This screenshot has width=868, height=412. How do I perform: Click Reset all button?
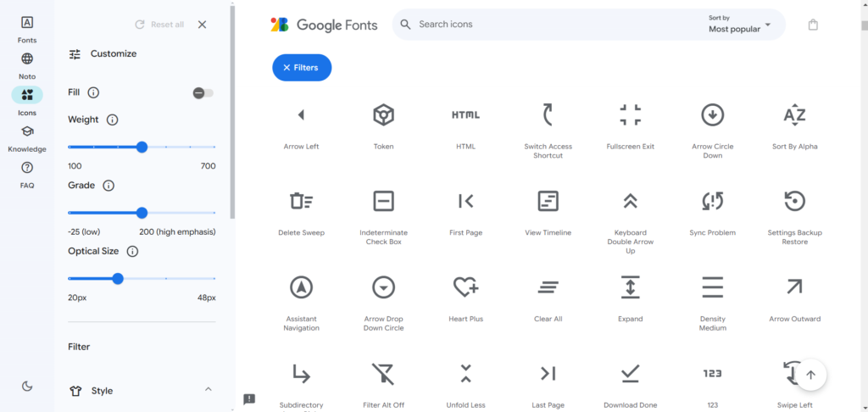[159, 25]
